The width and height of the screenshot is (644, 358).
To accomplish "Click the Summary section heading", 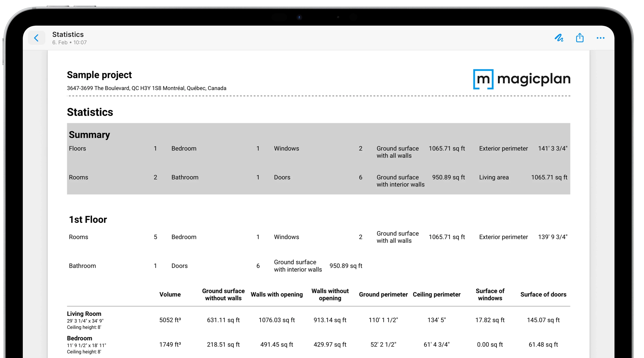I will pos(89,135).
